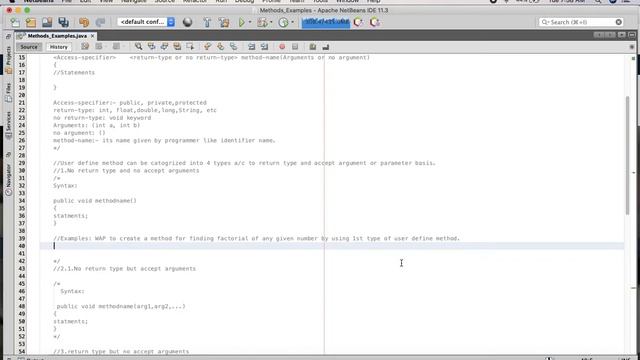Click the Find Selection magnifier icon
The height and width of the screenshot is (360, 640).
coord(139,47)
